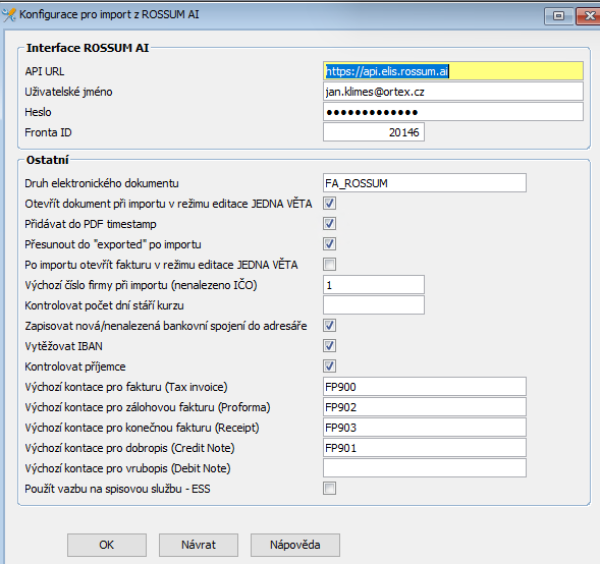Screen dimensions: 600x564
Task: Close the configuration dialog window
Action: pos(589,16)
